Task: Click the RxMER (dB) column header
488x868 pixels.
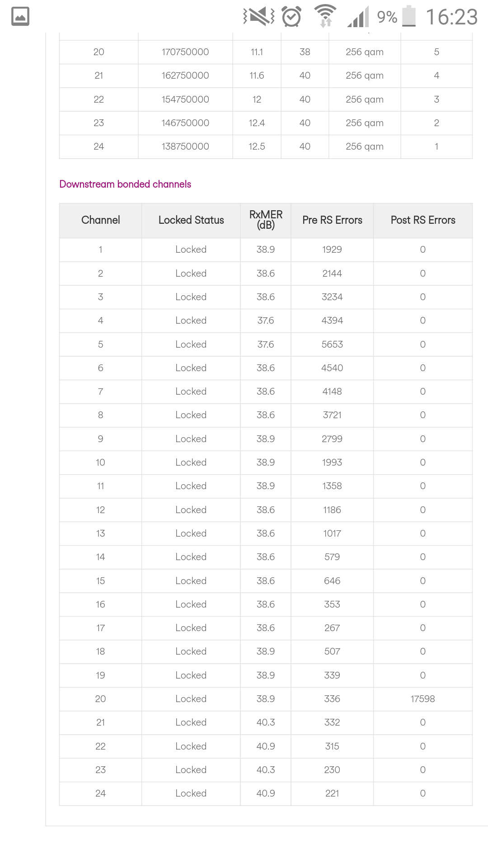Action: pos(266,220)
